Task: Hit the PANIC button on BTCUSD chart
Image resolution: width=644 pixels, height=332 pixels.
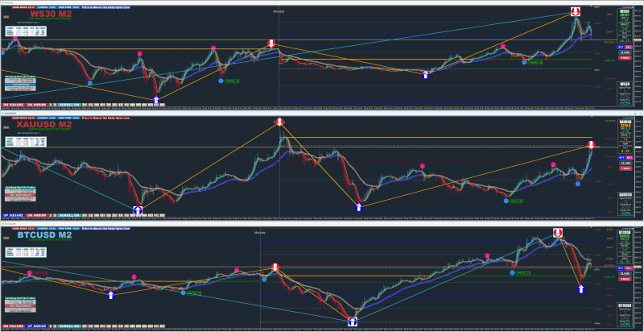Action: [625, 279]
